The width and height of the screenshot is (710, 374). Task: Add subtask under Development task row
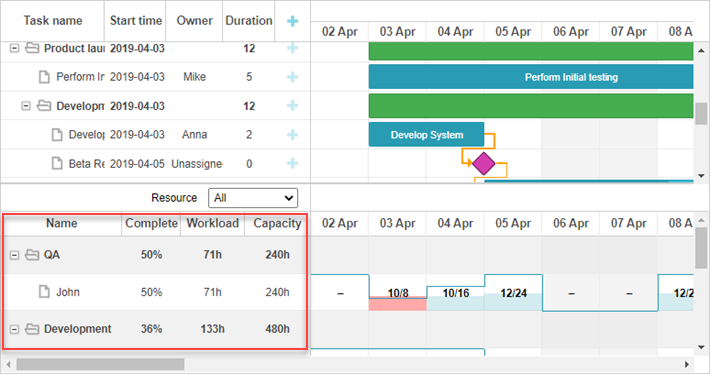tap(293, 105)
